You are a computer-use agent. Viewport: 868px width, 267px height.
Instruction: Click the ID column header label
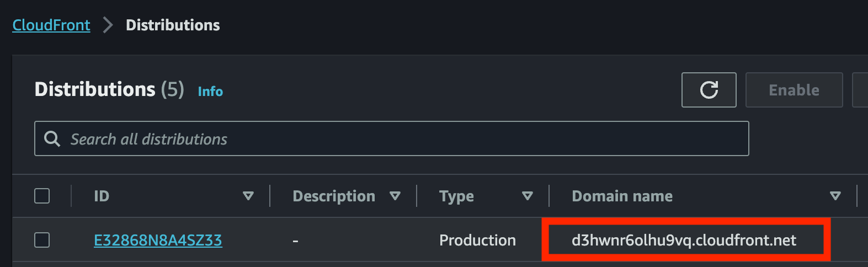click(x=102, y=196)
